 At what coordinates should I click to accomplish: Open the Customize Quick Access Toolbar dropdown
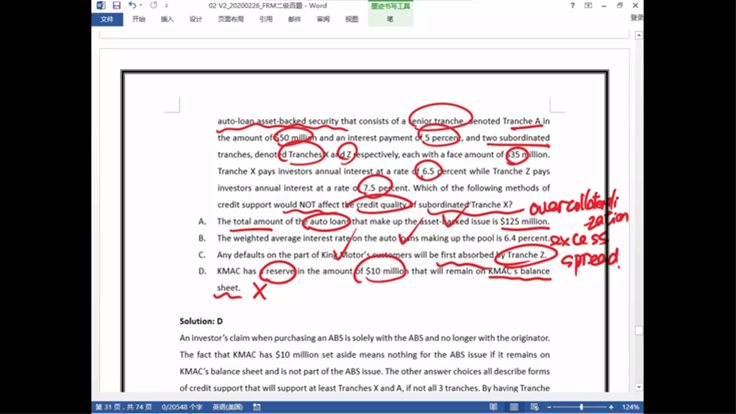pos(166,6)
